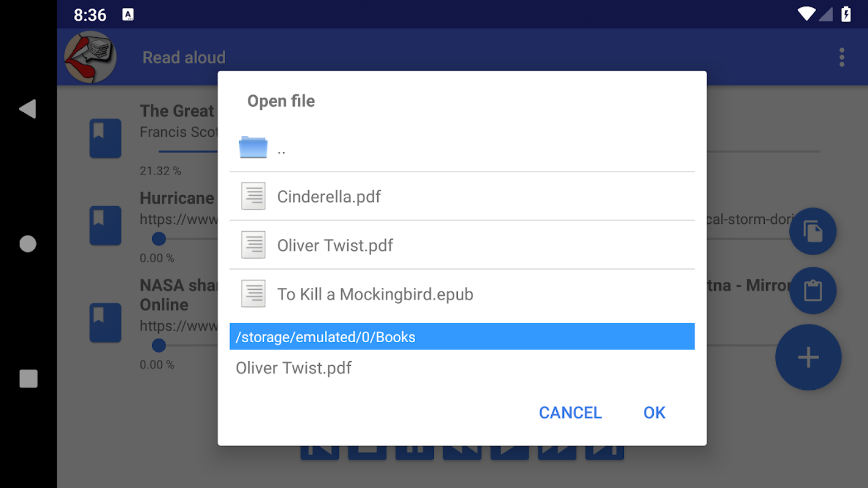Tap the Android home circle button
Screen dimensions: 868x488
28,244
